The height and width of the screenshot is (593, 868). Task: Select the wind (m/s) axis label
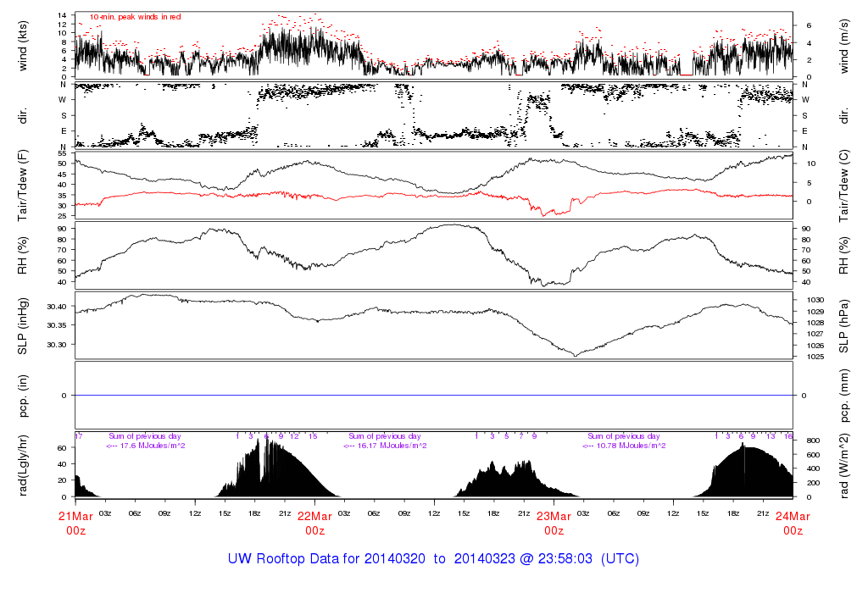[x=845, y=44]
